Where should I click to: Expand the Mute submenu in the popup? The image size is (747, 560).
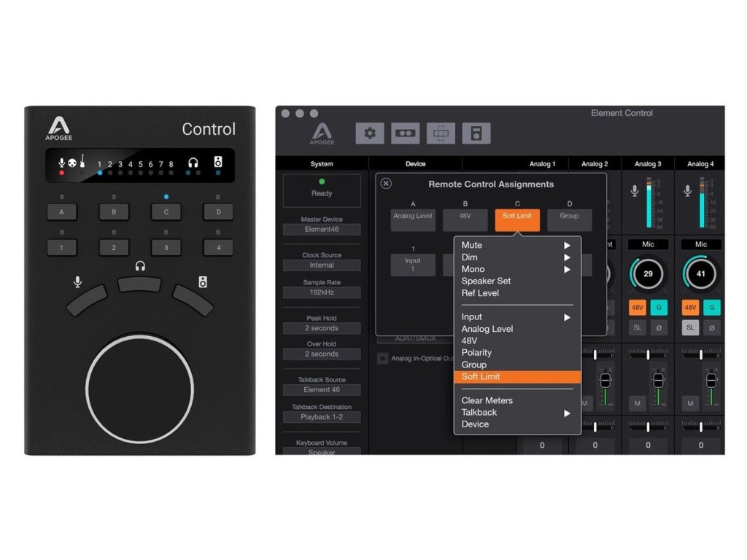pyautogui.click(x=517, y=245)
